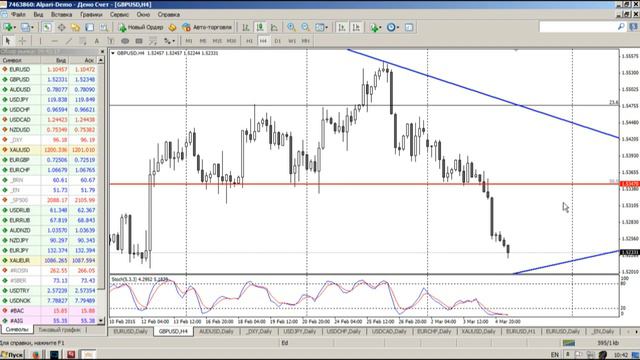This screenshot has height=360, width=640.
Task: Toggle the Авто-торговля button
Action: pyautogui.click(x=207, y=27)
